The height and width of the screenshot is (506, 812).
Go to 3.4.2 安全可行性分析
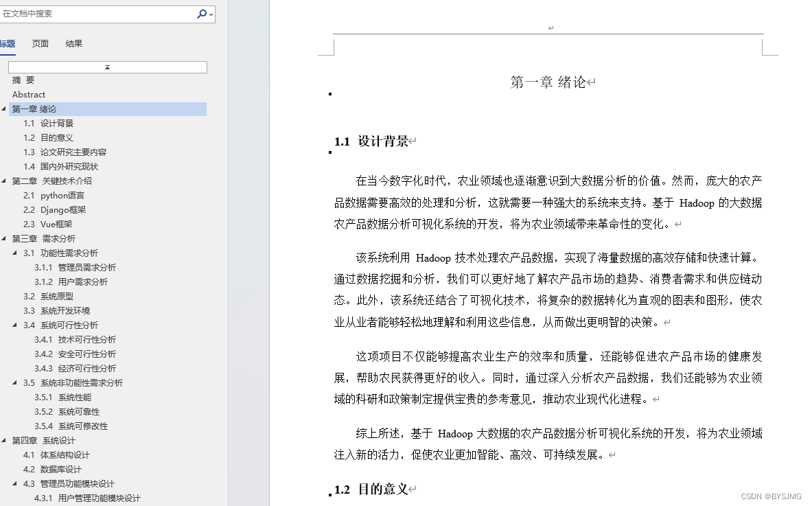point(75,354)
